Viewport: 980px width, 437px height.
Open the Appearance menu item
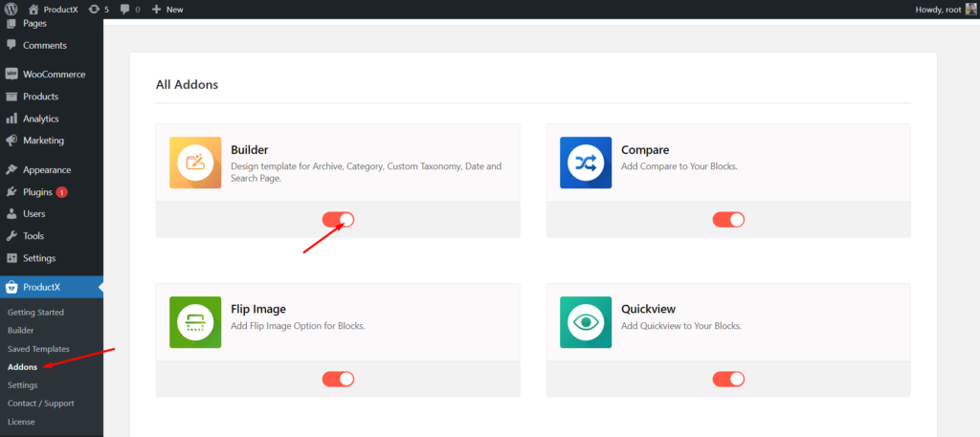(x=47, y=169)
